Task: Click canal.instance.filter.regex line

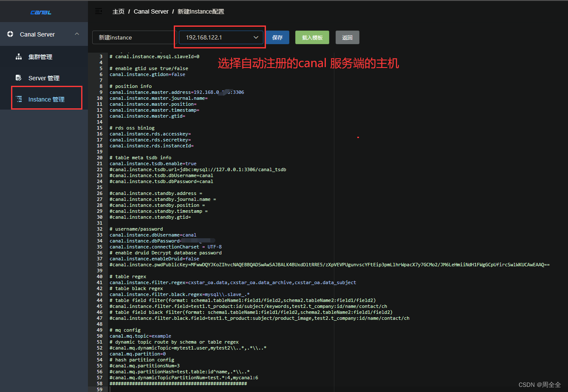Action: click(233, 282)
